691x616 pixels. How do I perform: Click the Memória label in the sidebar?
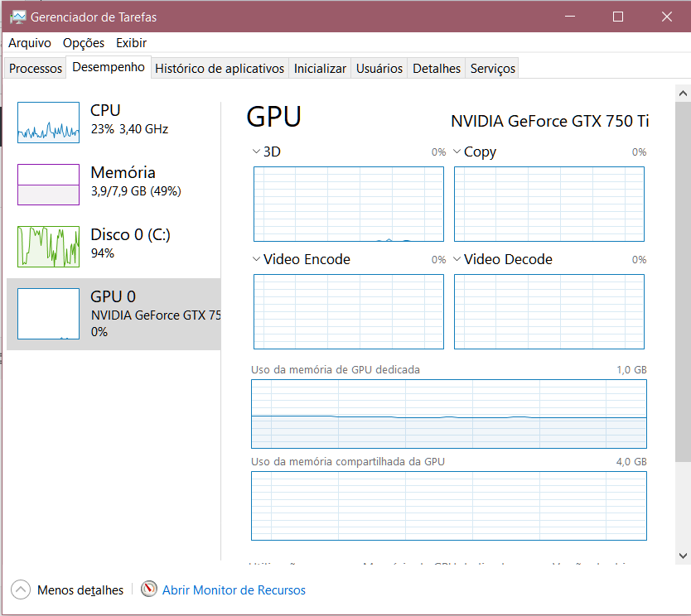tap(123, 172)
